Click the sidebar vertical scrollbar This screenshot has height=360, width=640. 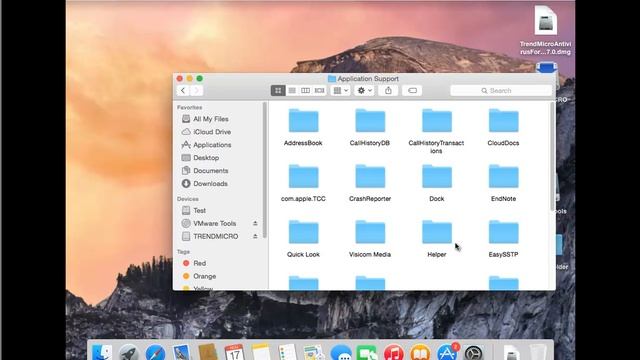(265, 170)
